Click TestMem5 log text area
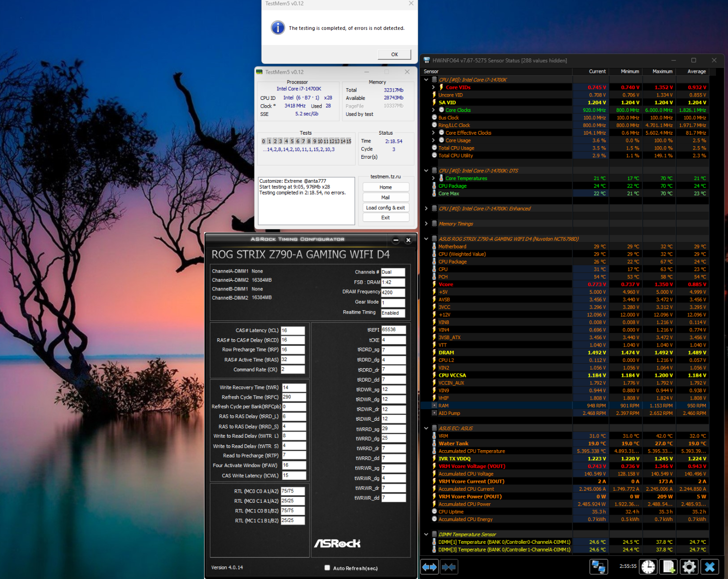The image size is (728, 579). [306, 200]
